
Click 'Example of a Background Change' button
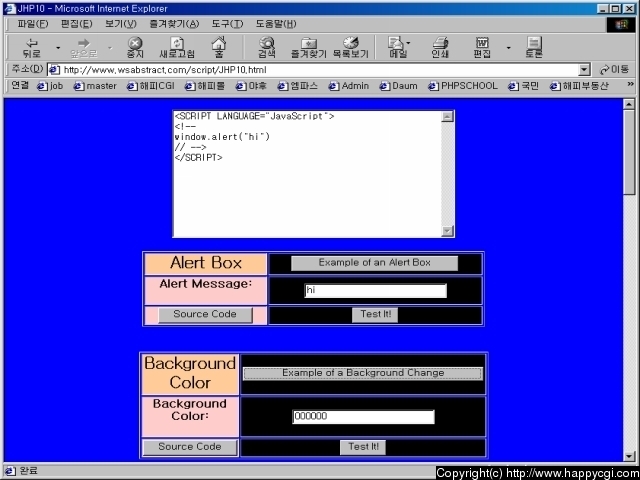[363, 373]
